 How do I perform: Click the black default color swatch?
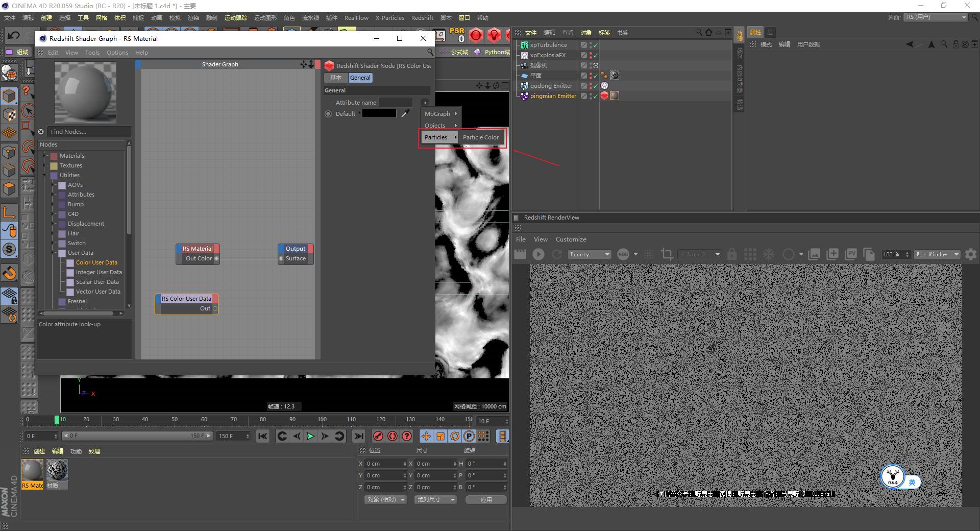tap(379, 113)
